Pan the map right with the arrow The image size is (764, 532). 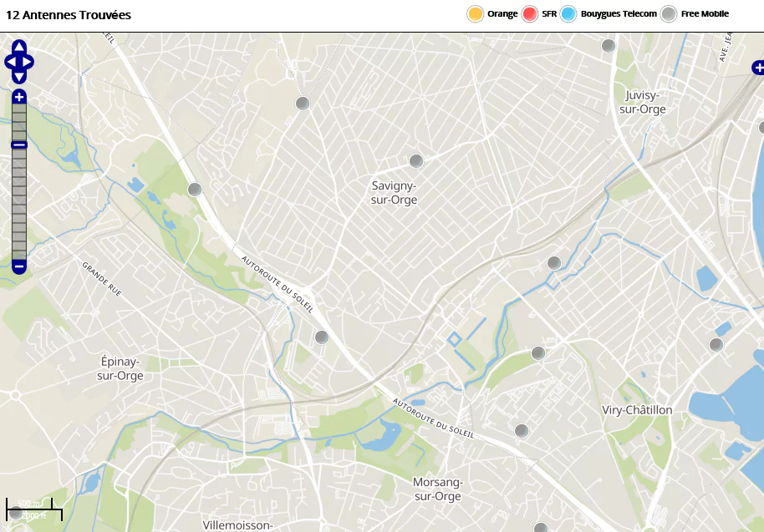click(x=29, y=62)
